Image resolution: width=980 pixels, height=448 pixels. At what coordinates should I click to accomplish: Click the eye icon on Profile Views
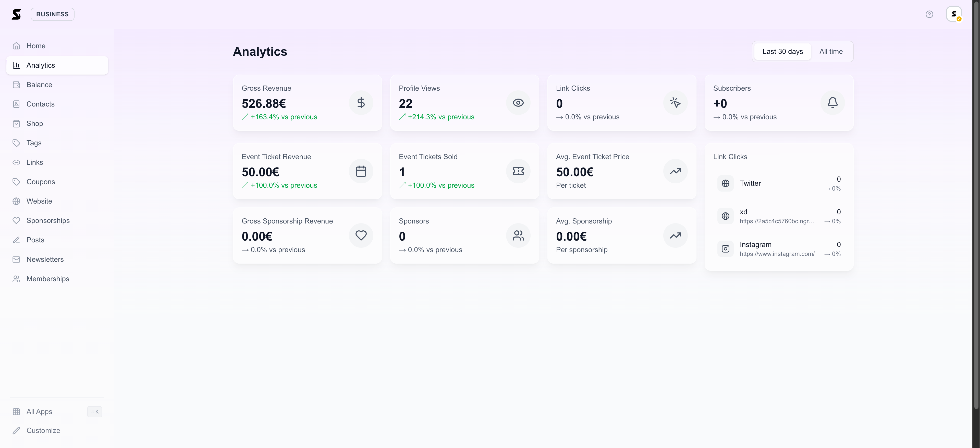518,103
